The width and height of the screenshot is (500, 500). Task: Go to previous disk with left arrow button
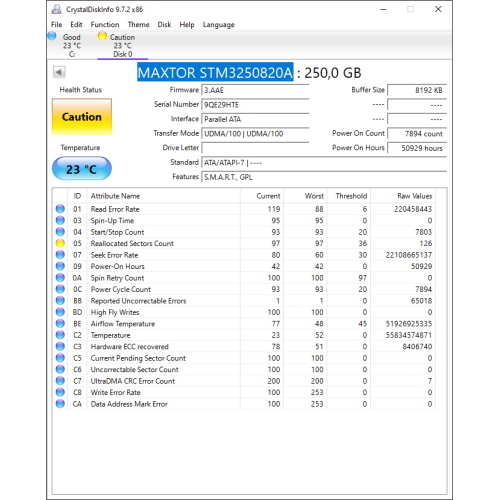(x=59, y=72)
